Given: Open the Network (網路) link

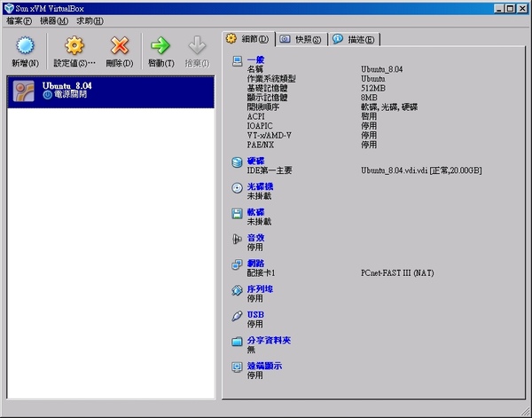Looking at the screenshot, I should (x=255, y=264).
